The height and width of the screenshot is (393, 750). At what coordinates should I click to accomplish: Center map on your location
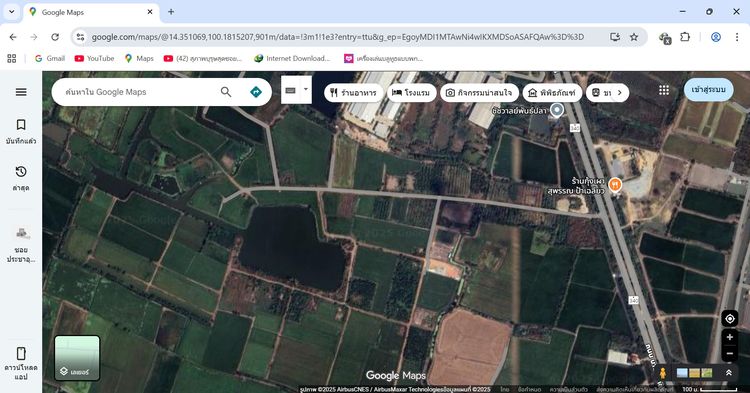730,318
